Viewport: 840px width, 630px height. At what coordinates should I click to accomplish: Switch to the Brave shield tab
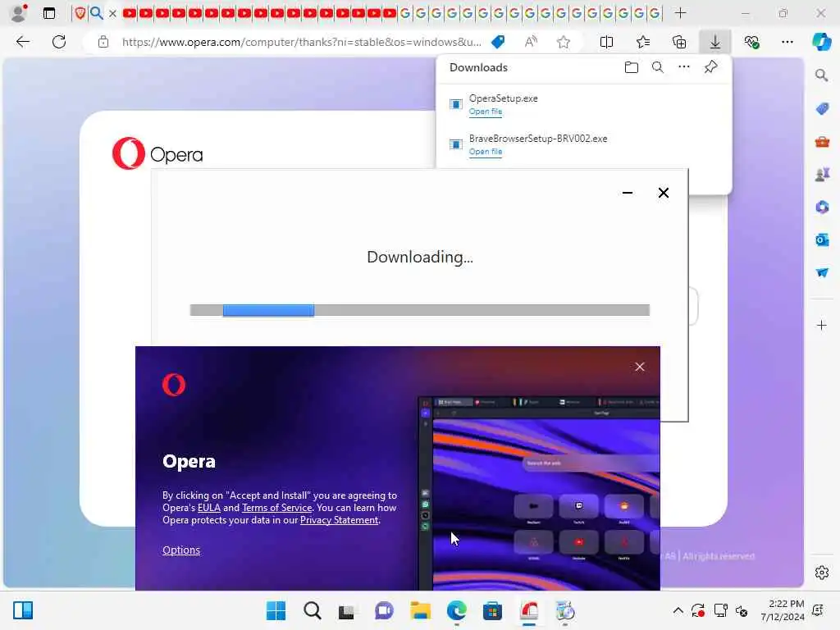click(80, 13)
